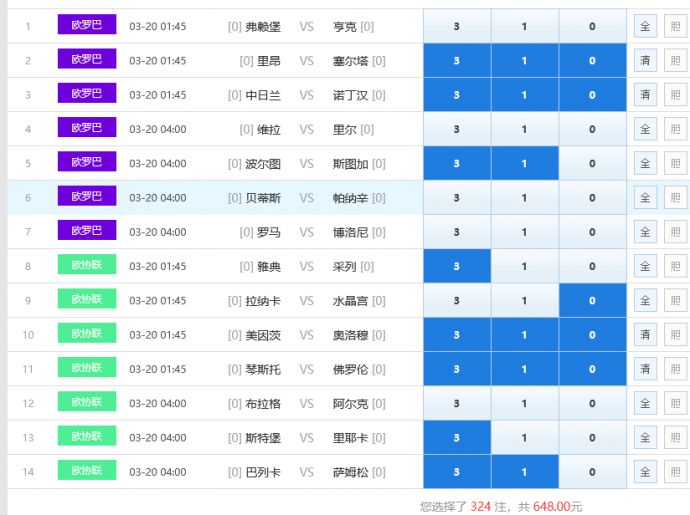This screenshot has width=690, height=515.
Task: Select win (3) for 弗赖堡 vs 亨克
Action: click(456, 26)
